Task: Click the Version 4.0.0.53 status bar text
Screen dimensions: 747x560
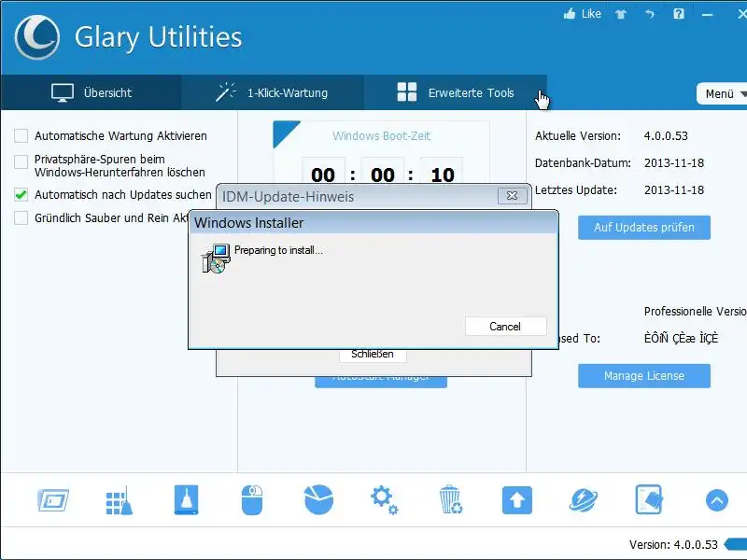Action: [673, 545]
